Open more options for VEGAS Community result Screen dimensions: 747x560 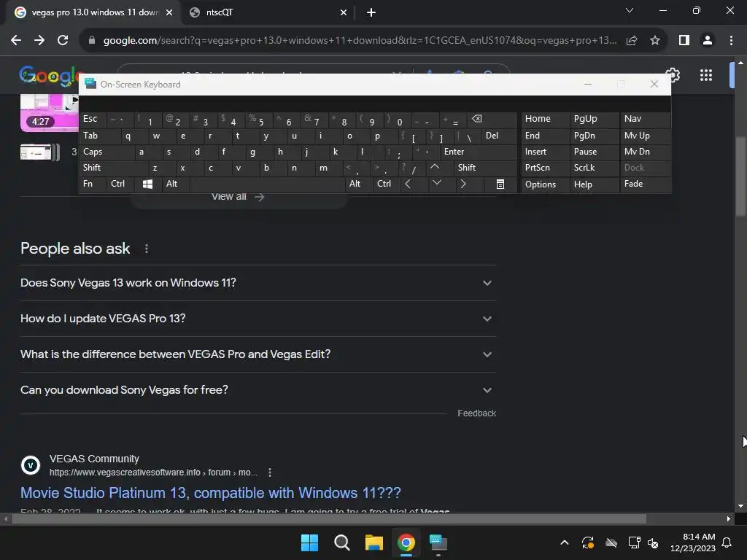270,472
